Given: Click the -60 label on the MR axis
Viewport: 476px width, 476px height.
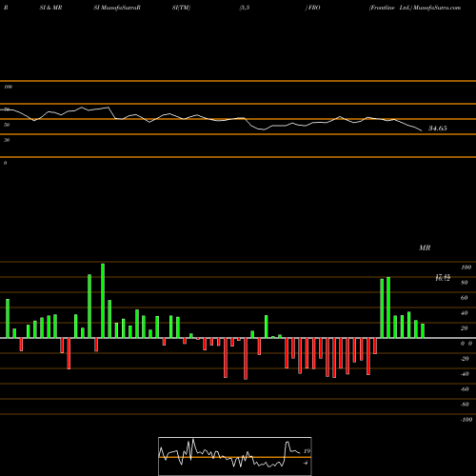Looking at the screenshot, I should tap(465, 389).
